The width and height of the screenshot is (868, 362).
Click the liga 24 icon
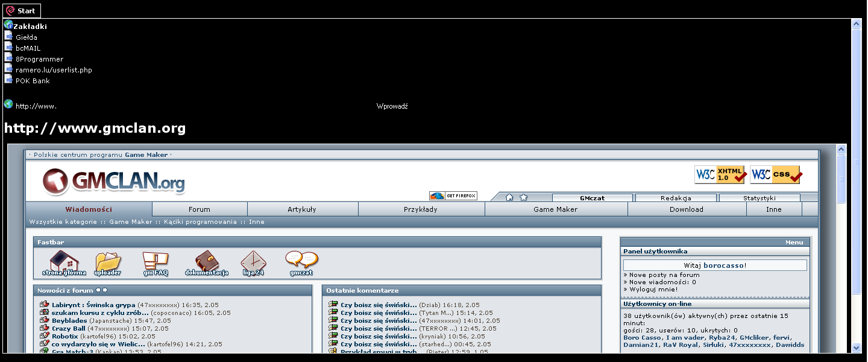[253, 262]
